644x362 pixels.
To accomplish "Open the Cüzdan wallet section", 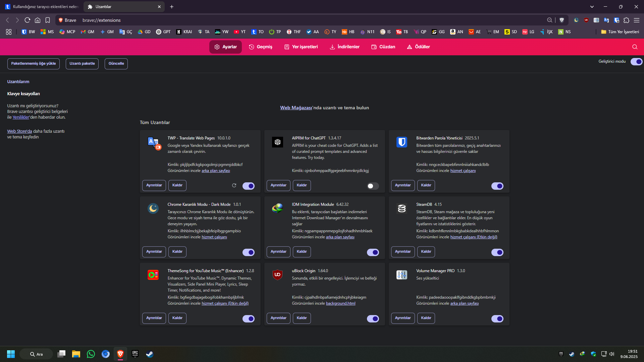I will [x=383, y=47].
